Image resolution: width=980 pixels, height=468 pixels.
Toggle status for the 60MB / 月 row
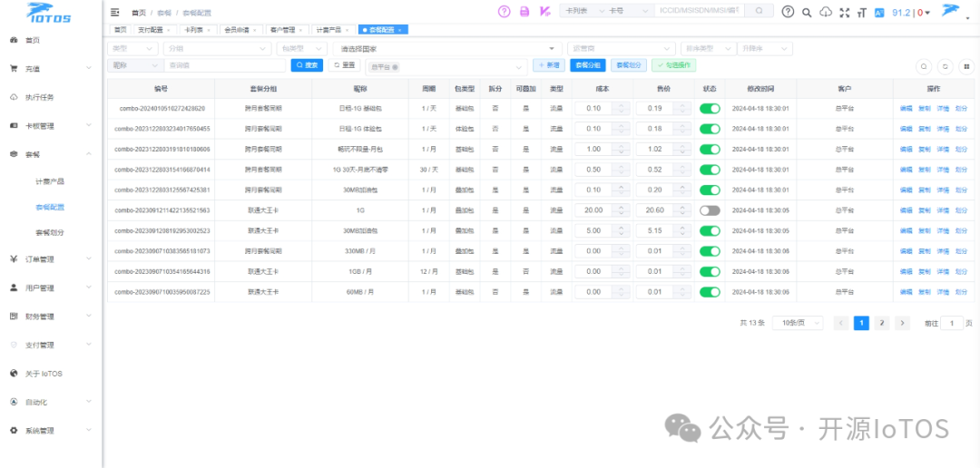pos(710,292)
